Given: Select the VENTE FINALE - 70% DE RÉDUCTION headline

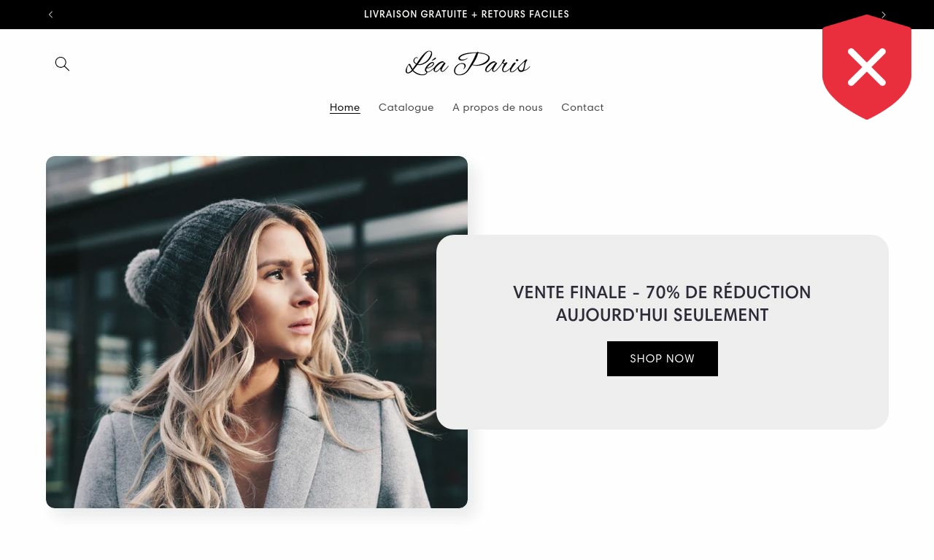Looking at the screenshot, I should pyautogui.click(x=662, y=292).
